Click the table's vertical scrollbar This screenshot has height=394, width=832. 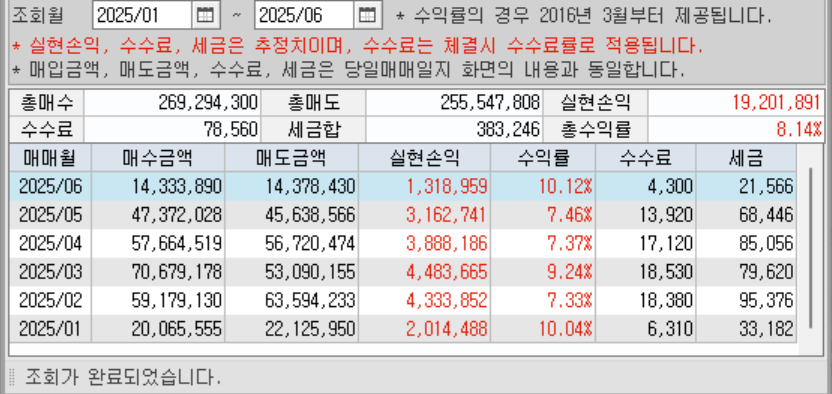[x=810, y=248]
